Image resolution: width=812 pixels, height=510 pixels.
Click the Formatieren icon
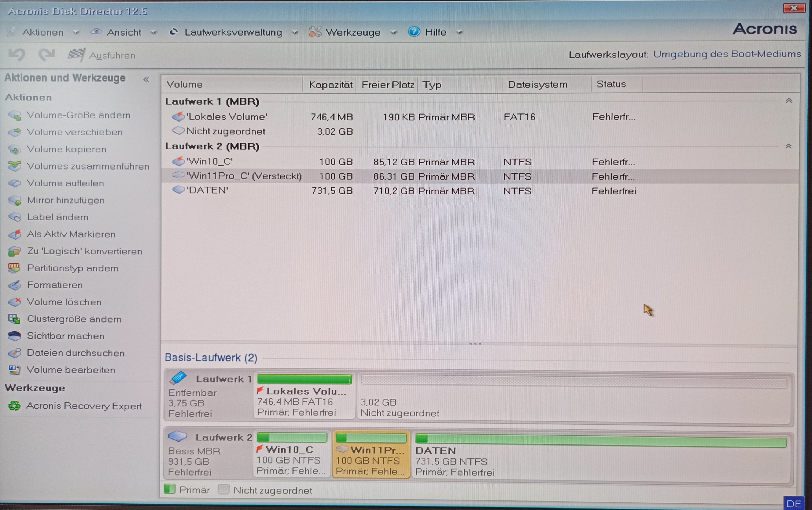(x=15, y=285)
